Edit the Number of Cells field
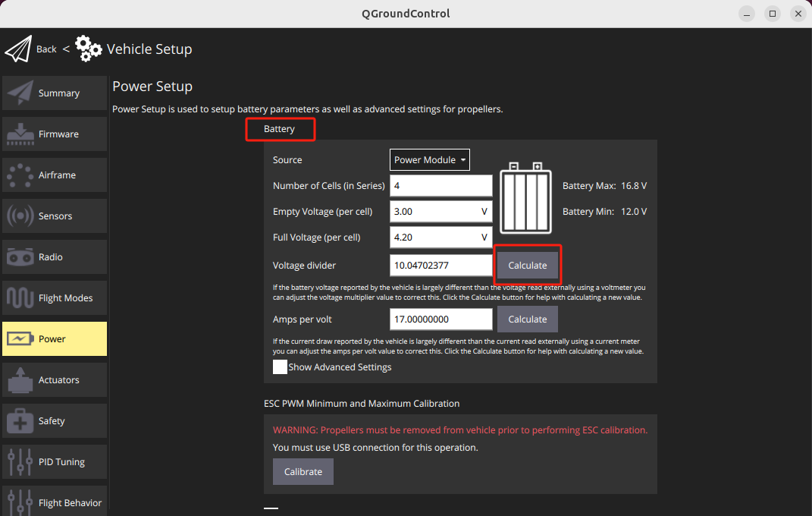The image size is (812, 516). [440, 185]
